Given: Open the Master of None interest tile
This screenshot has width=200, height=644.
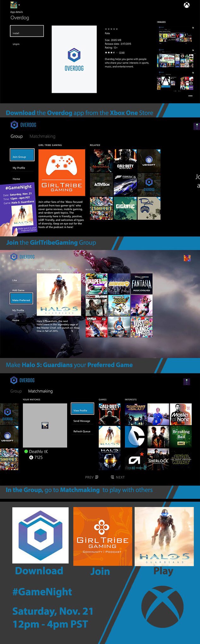Looking at the screenshot, I should pos(181,414).
